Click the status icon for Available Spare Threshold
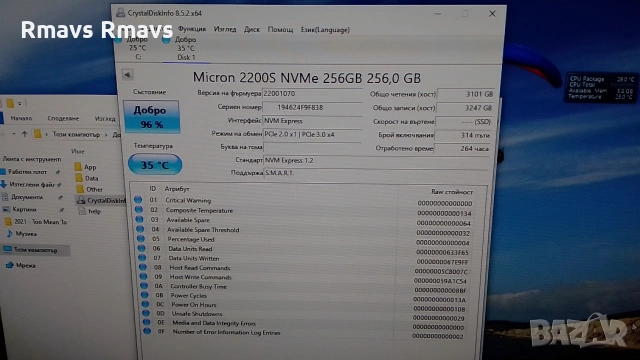 coord(140,229)
